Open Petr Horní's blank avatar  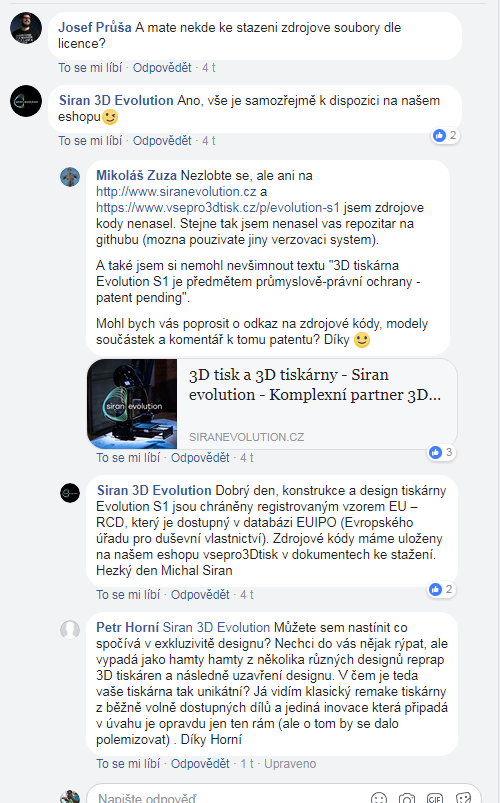click(x=70, y=629)
